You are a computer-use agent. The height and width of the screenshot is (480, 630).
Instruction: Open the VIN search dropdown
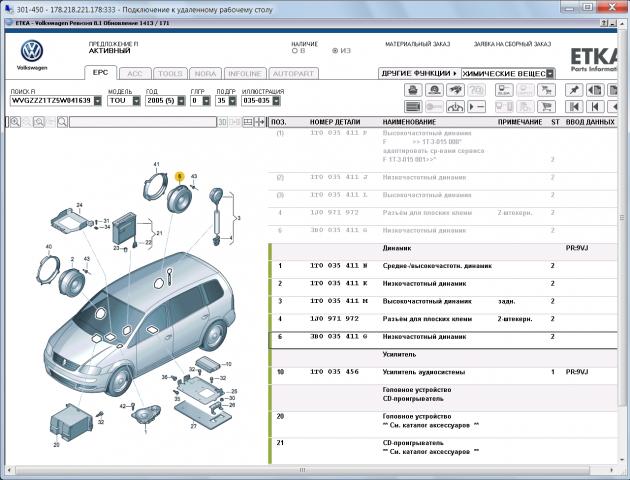pos(98,101)
